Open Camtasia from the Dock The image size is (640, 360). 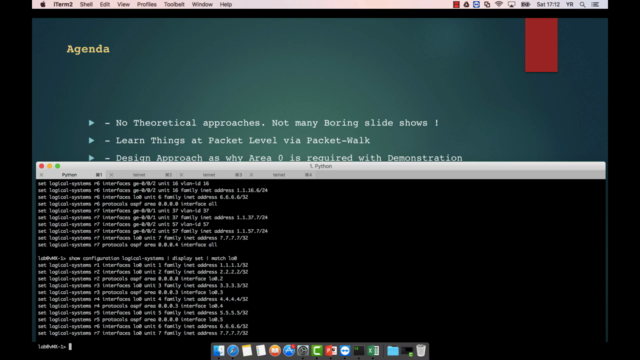pyautogui.click(x=317, y=351)
